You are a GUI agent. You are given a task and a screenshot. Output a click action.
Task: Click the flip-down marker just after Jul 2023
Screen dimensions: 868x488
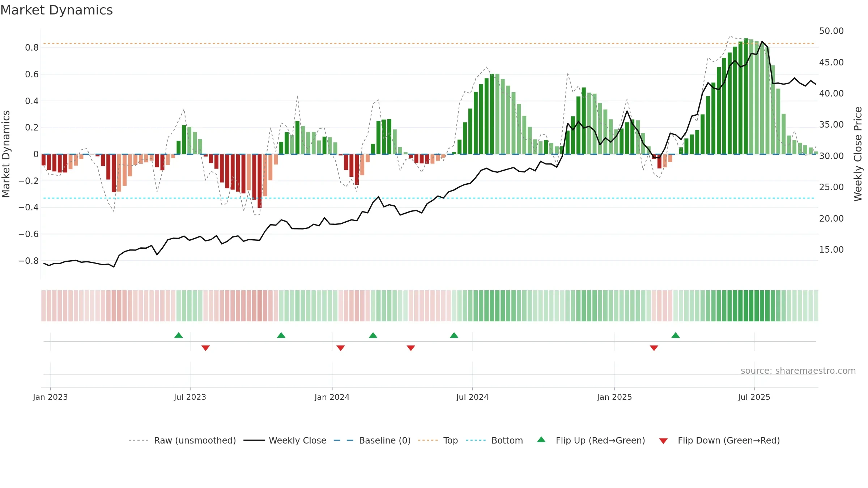pos(206,348)
